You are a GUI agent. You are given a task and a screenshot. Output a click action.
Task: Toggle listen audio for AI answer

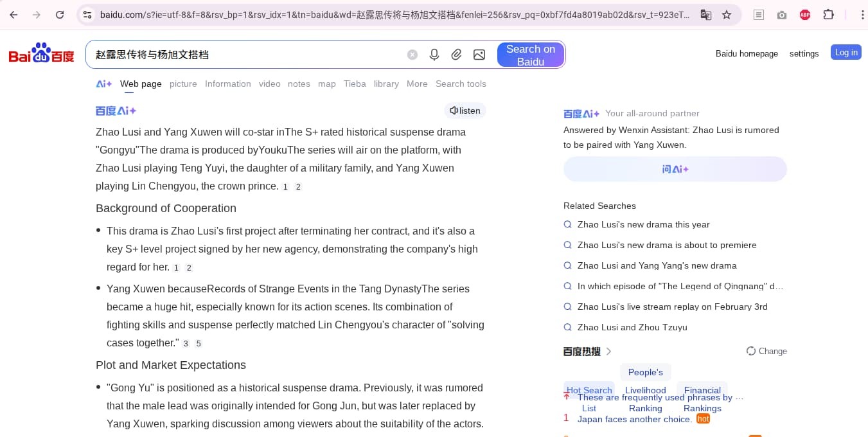click(x=465, y=111)
